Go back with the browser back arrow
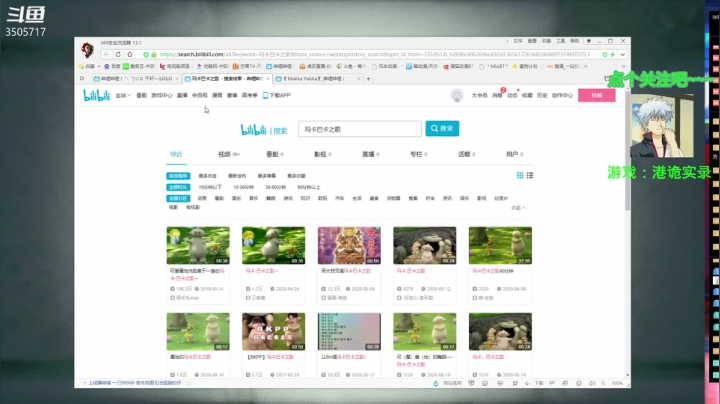Image resolution: width=720 pixels, height=404 pixels. [x=107, y=54]
